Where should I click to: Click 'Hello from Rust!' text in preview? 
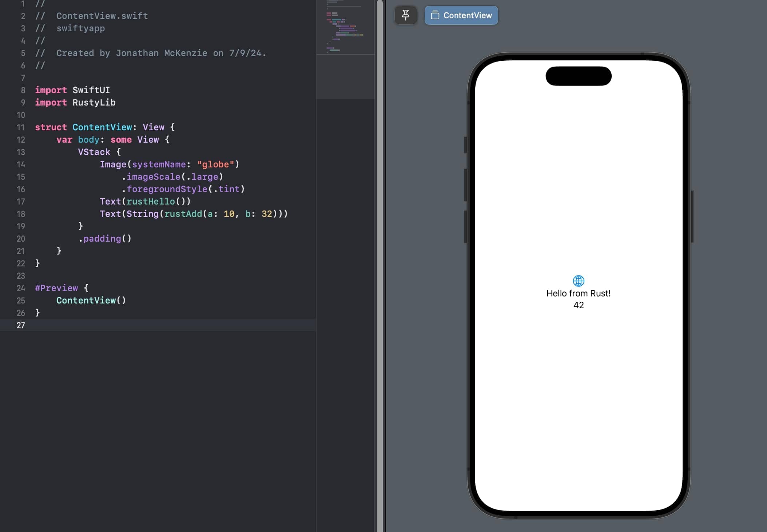[x=579, y=293]
